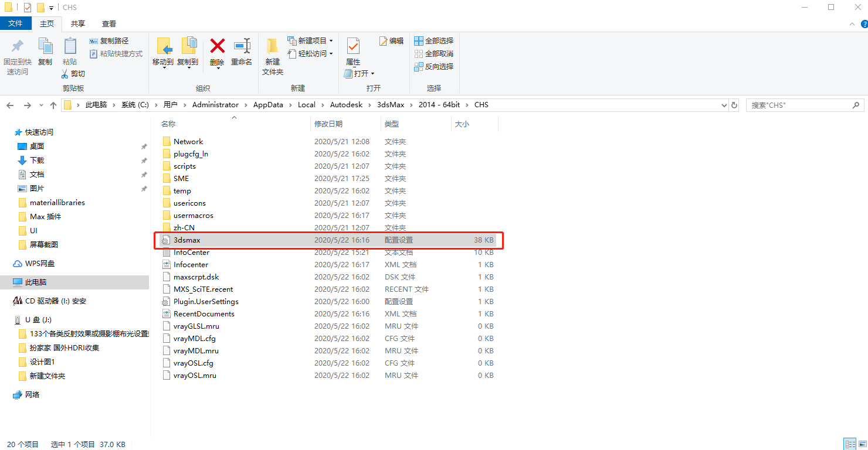Open the Easy access (轻松访问) dropdown
The height and width of the screenshot is (450, 868).
(x=310, y=54)
